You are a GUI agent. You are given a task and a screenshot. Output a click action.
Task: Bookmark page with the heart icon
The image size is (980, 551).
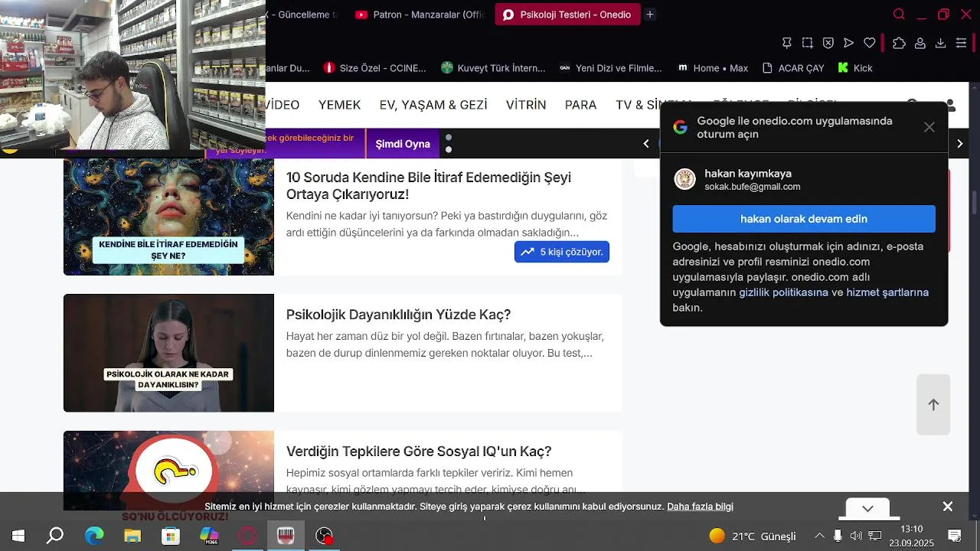click(x=869, y=43)
